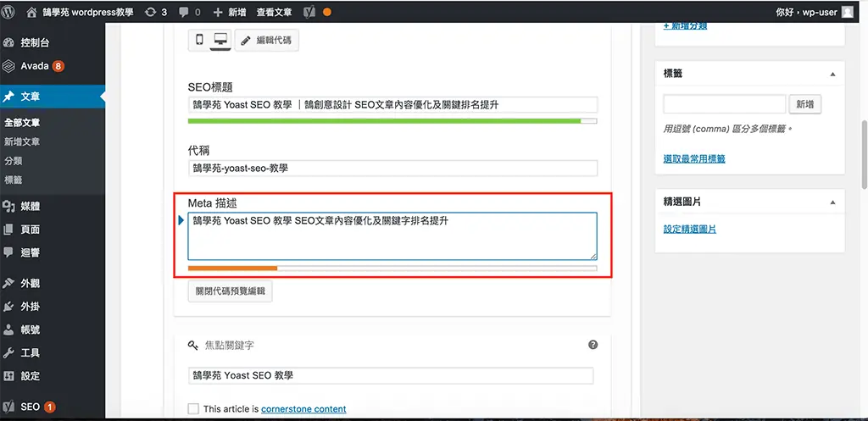Image resolution: width=868 pixels, height=421 pixels.
Task: Click the 外觀 appearance brush icon
Action: (8, 283)
